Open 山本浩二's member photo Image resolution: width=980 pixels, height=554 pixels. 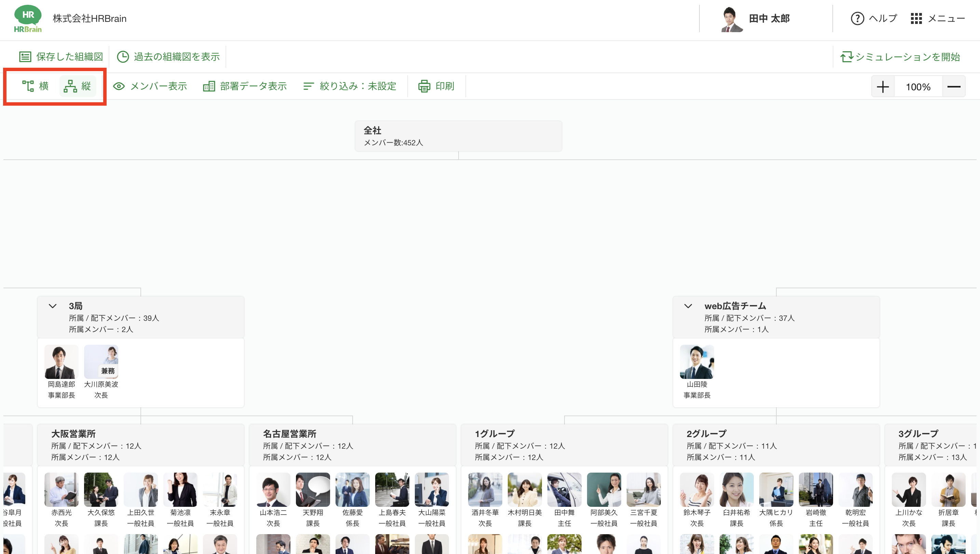click(x=273, y=490)
